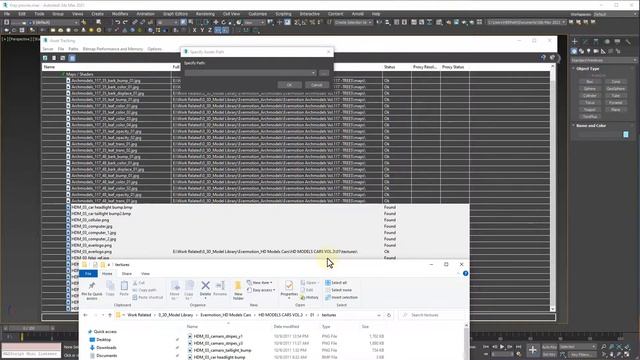Open the Easy access dropdown in Explorer
This screenshot has width=640, height=360.
coord(261,290)
